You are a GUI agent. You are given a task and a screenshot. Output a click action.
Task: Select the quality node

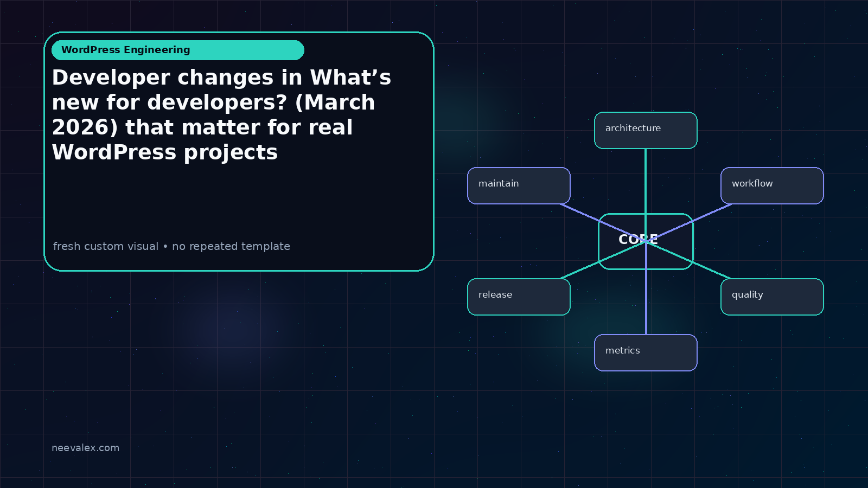click(772, 297)
